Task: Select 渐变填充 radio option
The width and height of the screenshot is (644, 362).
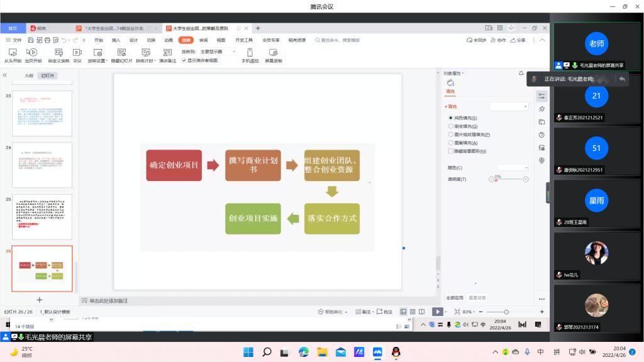Action: pos(451,126)
